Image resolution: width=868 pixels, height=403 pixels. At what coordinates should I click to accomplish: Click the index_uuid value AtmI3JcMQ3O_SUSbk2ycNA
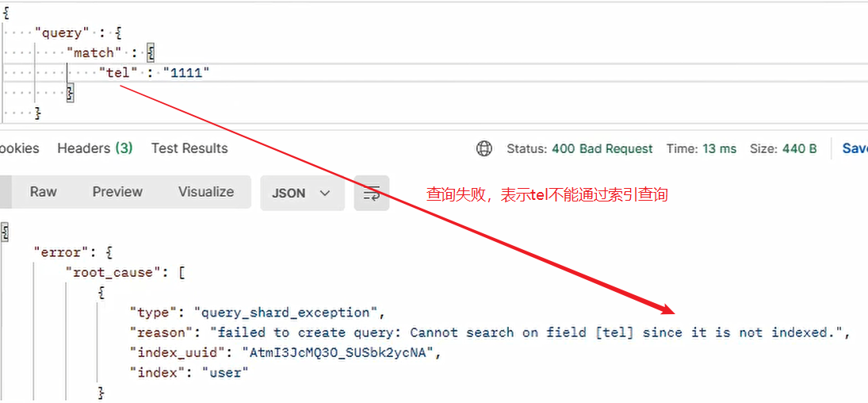338,352
